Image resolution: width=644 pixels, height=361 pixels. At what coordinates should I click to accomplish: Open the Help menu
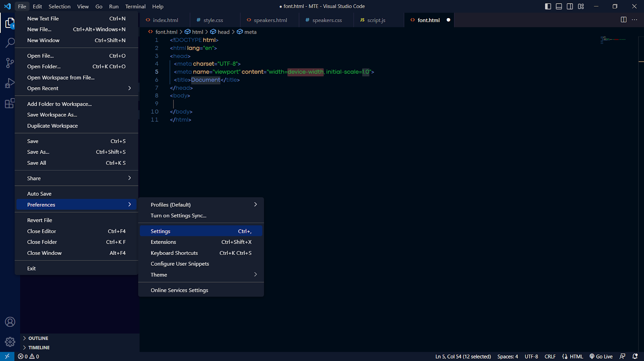coord(158,6)
